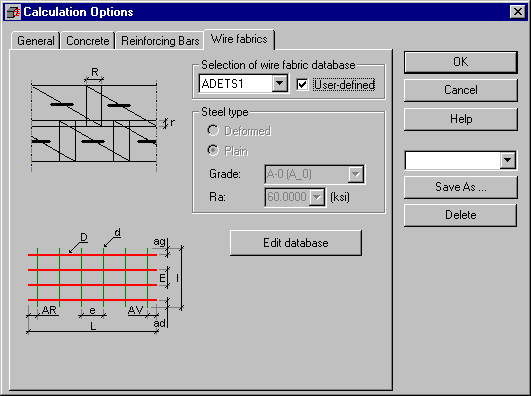The width and height of the screenshot is (531, 396).
Task: Click the Cancel button
Action: click(461, 90)
